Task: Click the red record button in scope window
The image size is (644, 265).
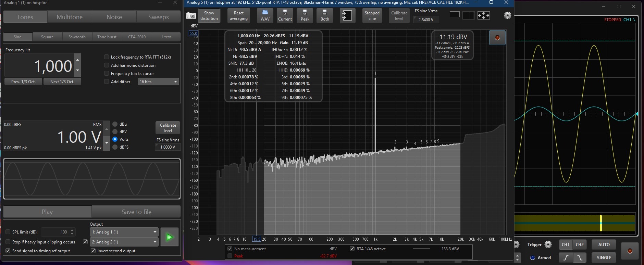Action: 630,251
